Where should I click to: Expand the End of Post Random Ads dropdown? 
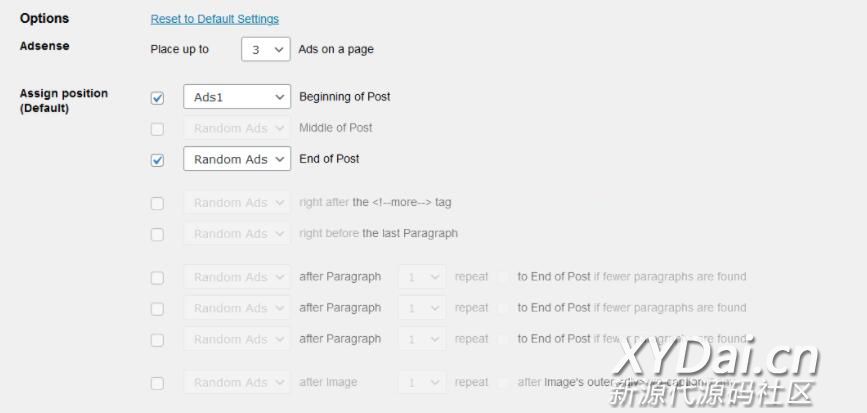point(236,159)
